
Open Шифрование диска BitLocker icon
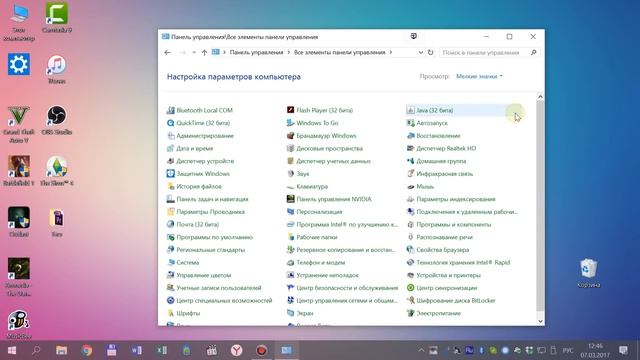click(411, 300)
